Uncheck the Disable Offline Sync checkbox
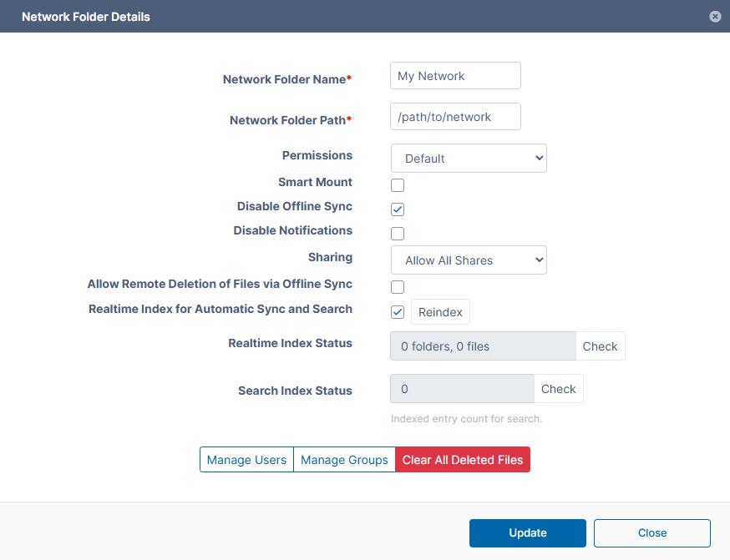The width and height of the screenshot is (730, 560). (x=398, y=209)
